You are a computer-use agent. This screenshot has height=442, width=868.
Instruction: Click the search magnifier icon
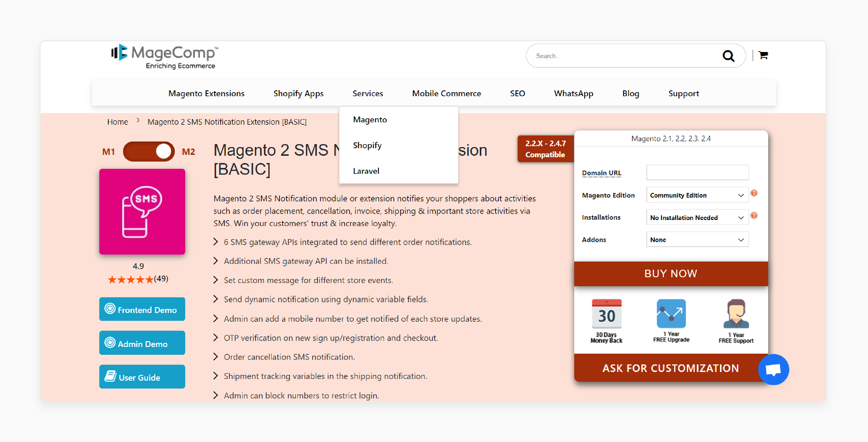[728, 56]
